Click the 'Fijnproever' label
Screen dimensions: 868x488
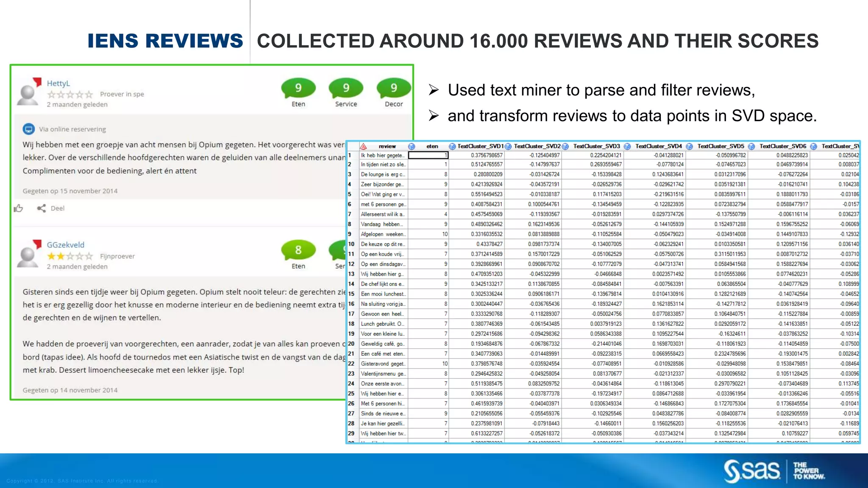click(x=117, y=256)
